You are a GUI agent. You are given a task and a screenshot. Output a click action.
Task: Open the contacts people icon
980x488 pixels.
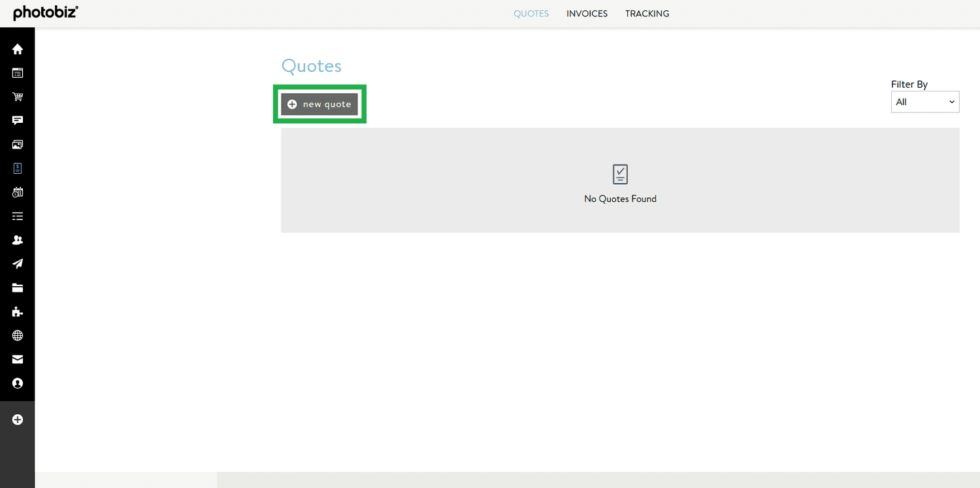pyautogui.click(x=18, y=240)
